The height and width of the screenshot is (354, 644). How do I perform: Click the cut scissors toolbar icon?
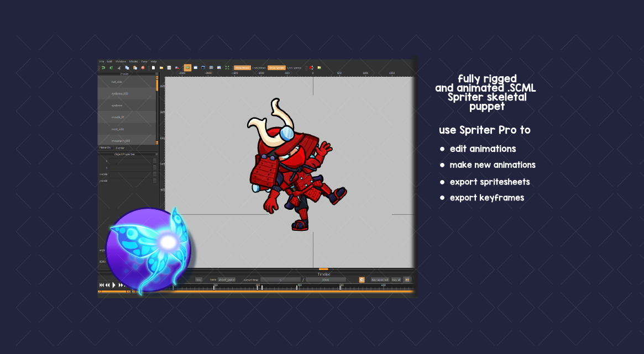click(119, 68)
